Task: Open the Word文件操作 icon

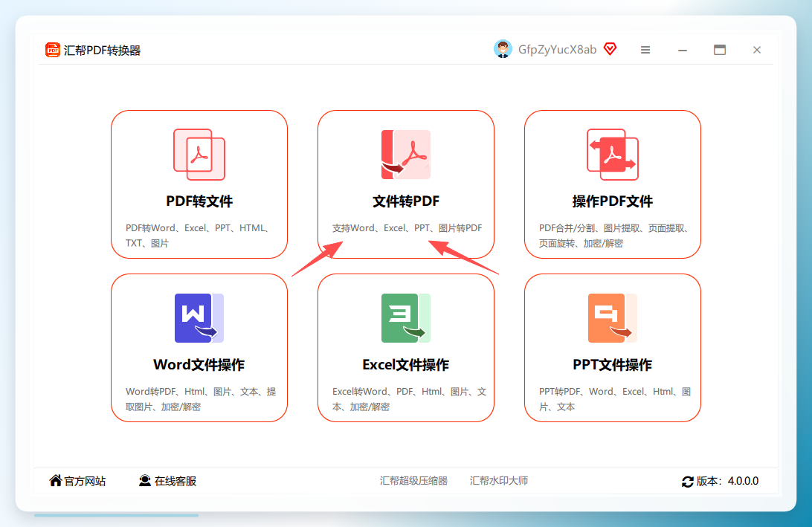Action: click(199, 318)
